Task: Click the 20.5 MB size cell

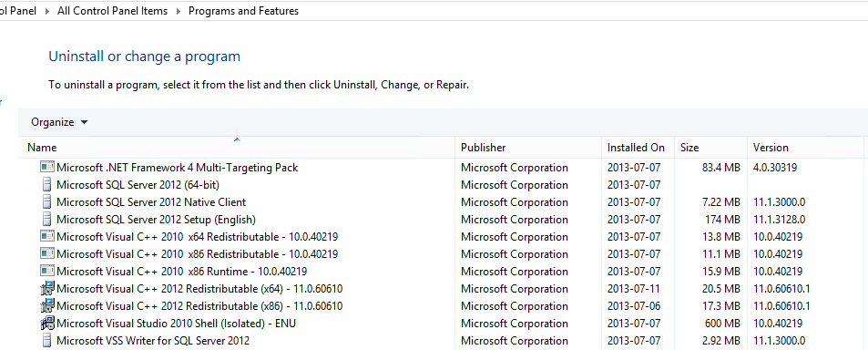Action: point(720,289)
